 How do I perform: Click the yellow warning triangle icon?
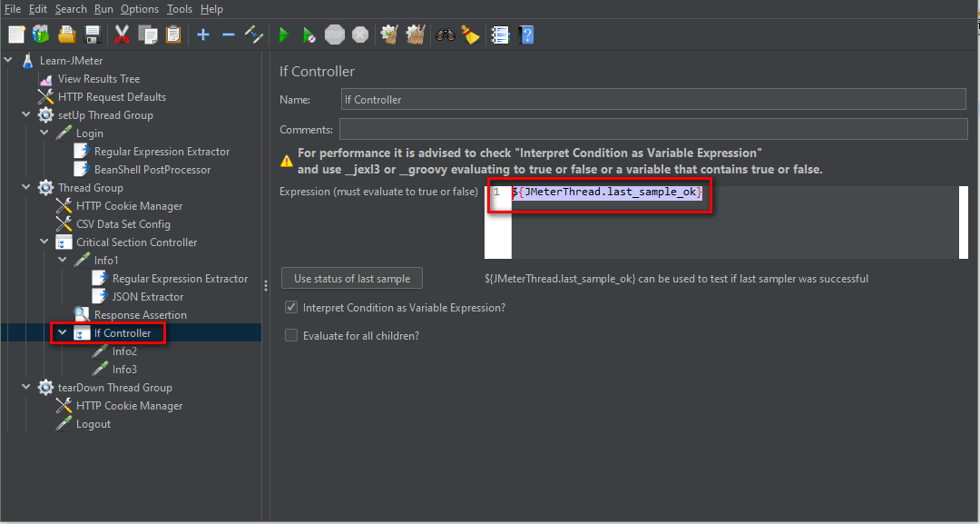[286, 162]
